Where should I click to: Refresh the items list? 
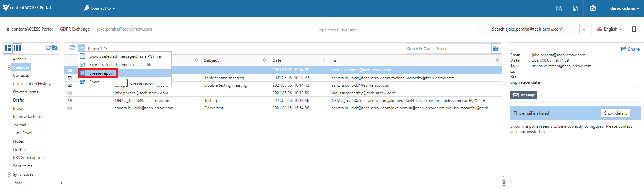[72, 48]
